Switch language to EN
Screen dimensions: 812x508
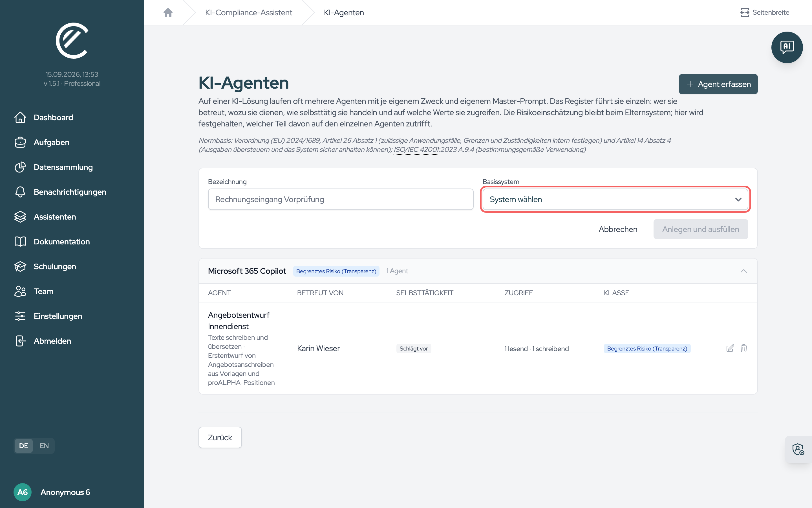click(x=44, y=446)
